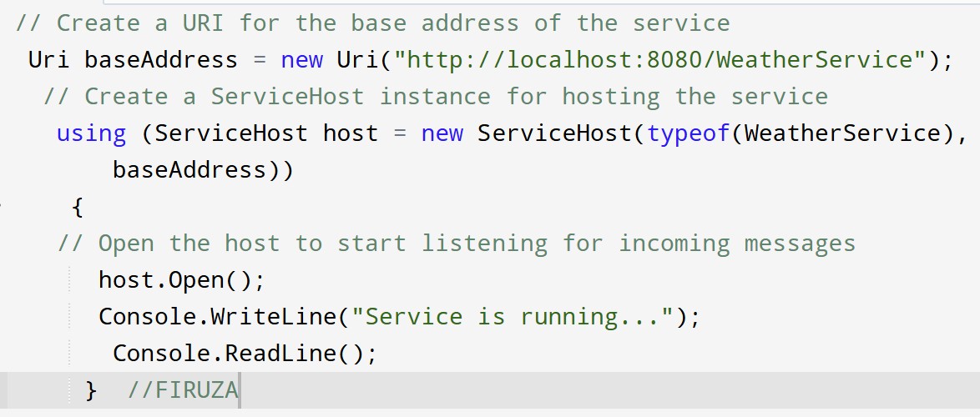
Task: Click the "Open the host to start listening" comment
Action: [x=456, y=244]
